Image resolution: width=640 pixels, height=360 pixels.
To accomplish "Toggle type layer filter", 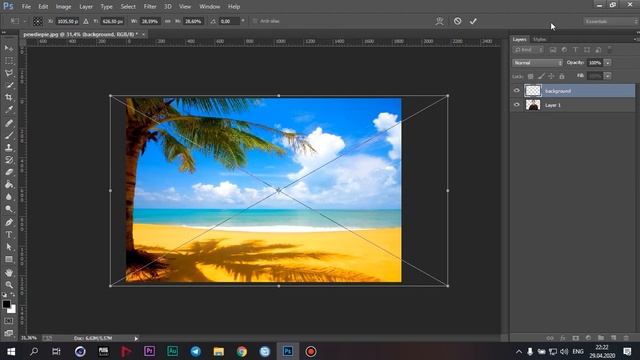I will (x=576, y=50).
